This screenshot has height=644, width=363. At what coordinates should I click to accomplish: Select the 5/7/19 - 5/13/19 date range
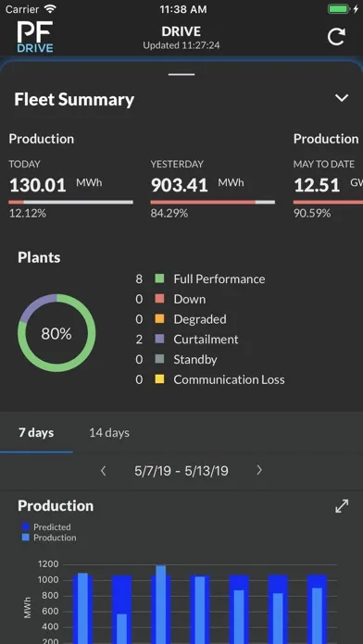pos(181,471)
